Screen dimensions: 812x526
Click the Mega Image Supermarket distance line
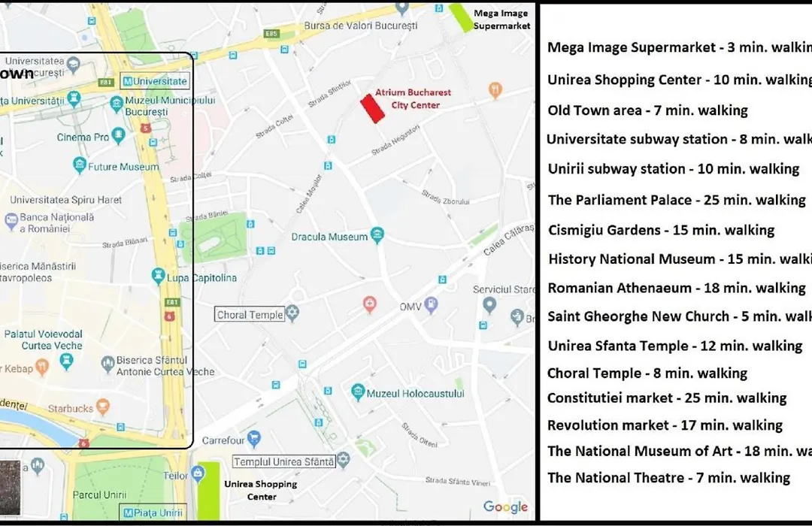pyautogui.click(x=680, y=47)
